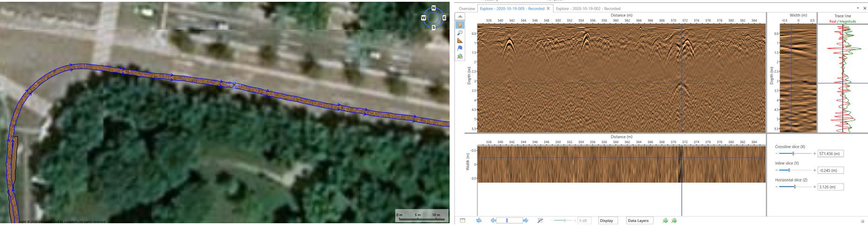Click the left arrow beside bottom scroll slider

coord(493,221)
